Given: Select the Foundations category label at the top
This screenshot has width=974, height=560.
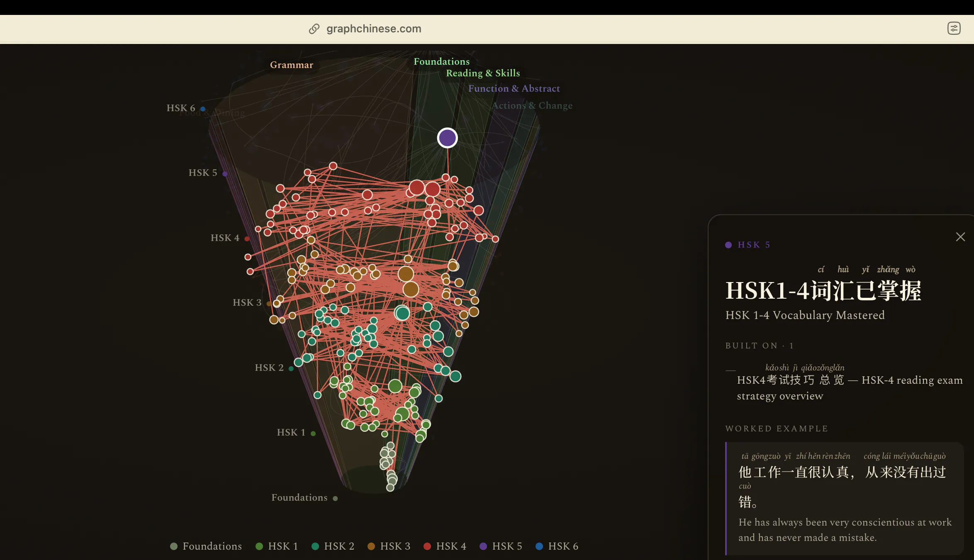Looking at the screenshot, I should (x=441, y=61).
